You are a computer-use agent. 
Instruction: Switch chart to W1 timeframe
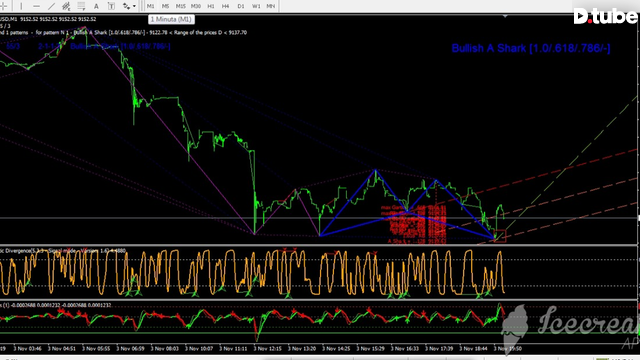click(x=256, y=6)
